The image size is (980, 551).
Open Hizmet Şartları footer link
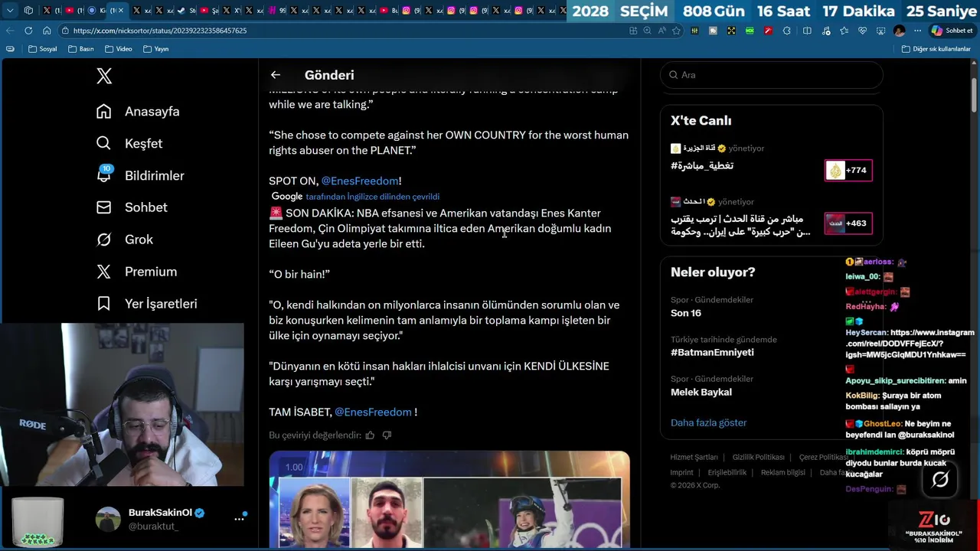coord(694,457)
